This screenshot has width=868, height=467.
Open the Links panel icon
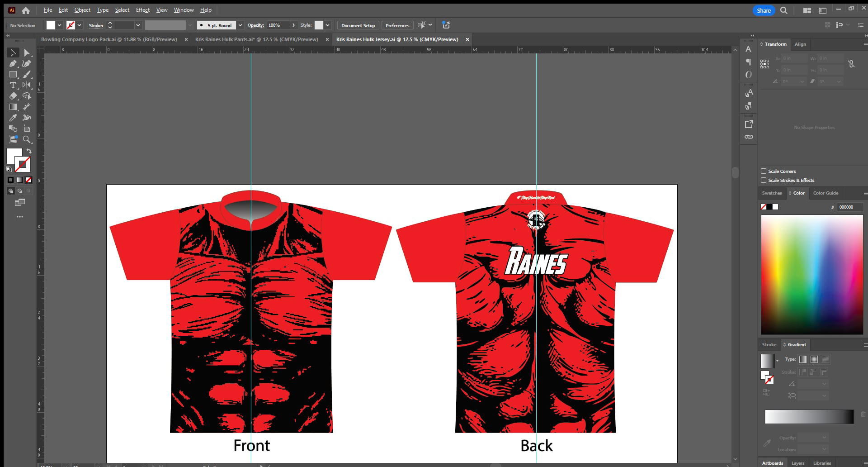(749, 137)
